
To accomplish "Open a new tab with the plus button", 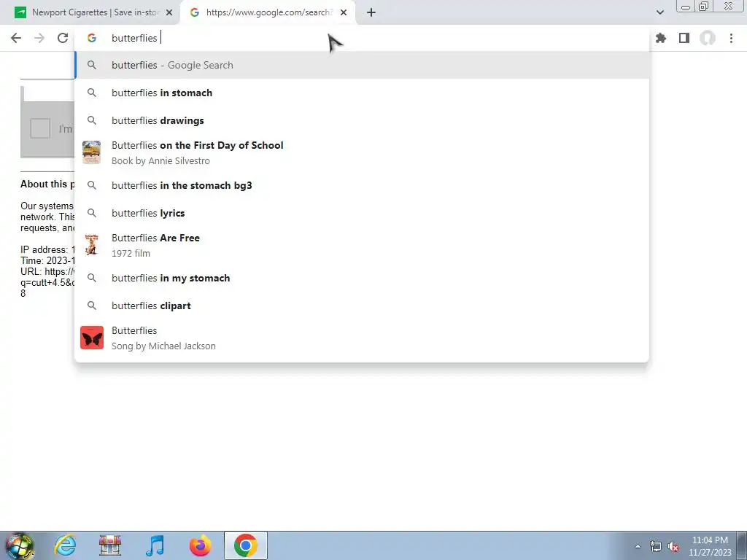I will tap(371, 13).
